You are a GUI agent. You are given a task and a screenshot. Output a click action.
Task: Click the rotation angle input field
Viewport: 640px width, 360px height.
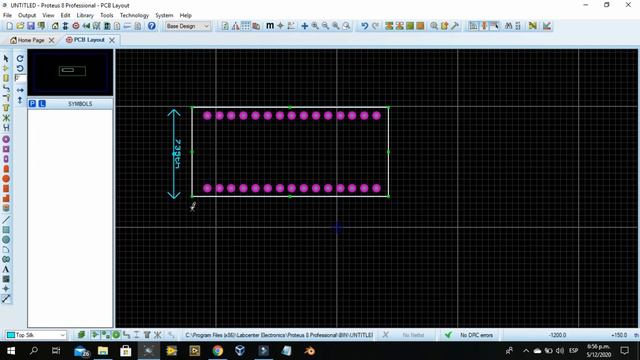tap(20, 78)
